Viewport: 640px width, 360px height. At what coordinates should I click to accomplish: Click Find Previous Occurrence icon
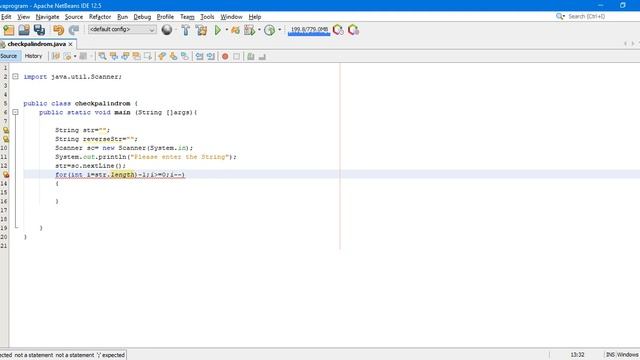tap(114, 56)
